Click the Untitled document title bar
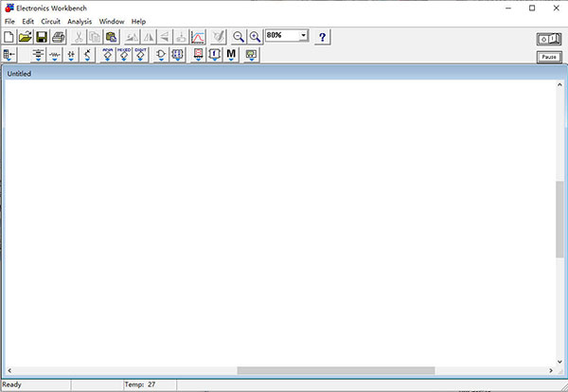568x392 pixels. click(x=284, y=74)
